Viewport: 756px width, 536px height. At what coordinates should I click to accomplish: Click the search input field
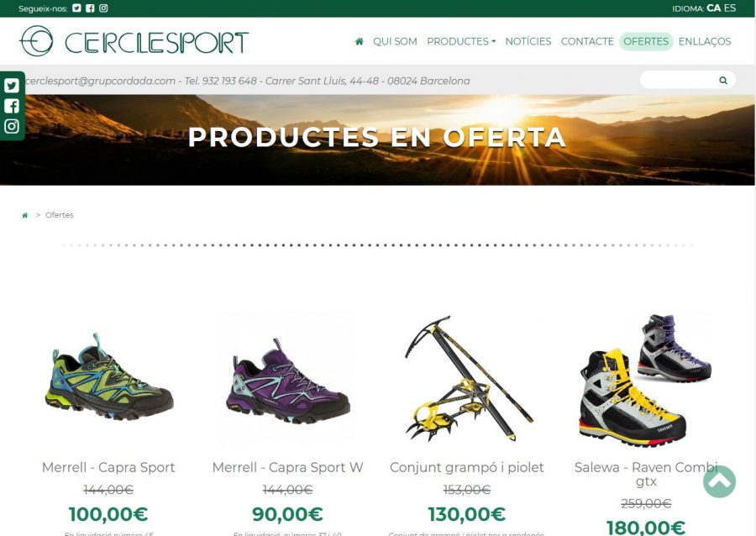pyautogui.click(x=680, y=80)
